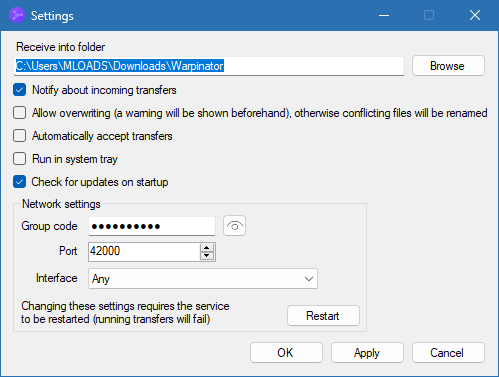The image size is (499, 377).
Task: Show the group code with eye icon
Action: (234, 226)
